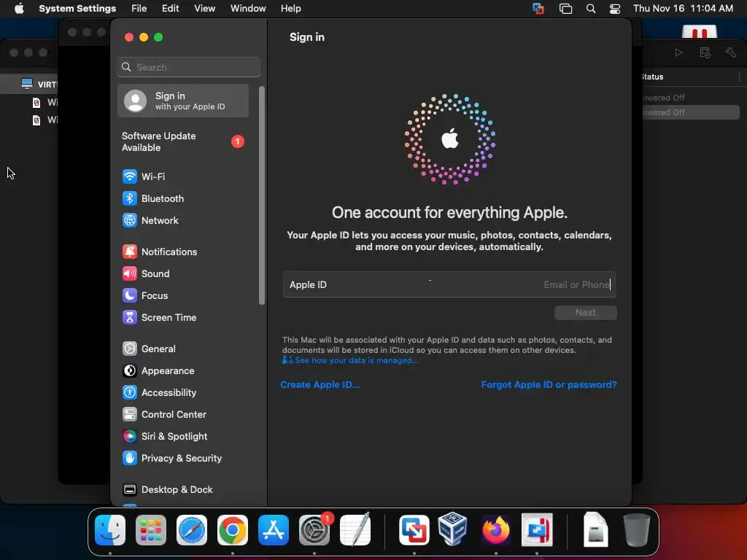
Task: Click the Apple ID email field
Action: [x=449, y=285]
